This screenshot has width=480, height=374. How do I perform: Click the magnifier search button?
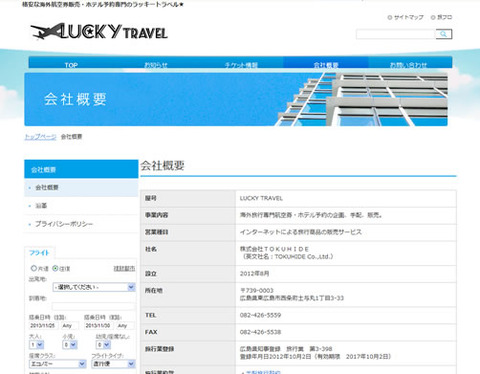444,34
